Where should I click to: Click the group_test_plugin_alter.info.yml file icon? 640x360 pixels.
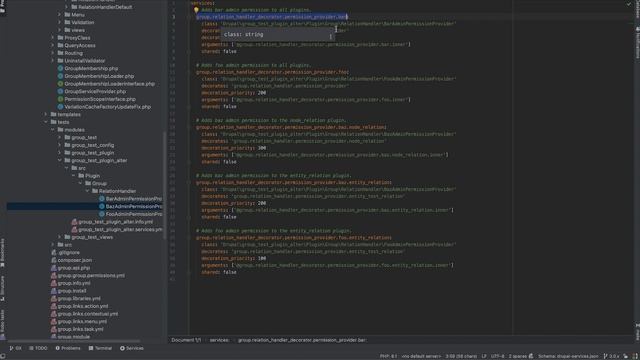[x=74, y=222]
